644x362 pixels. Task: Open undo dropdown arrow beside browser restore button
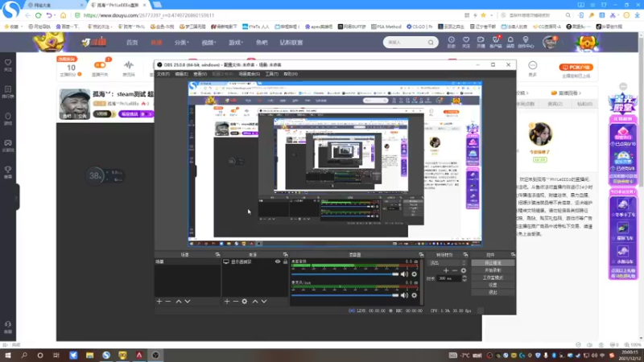(x=55, y=15)
